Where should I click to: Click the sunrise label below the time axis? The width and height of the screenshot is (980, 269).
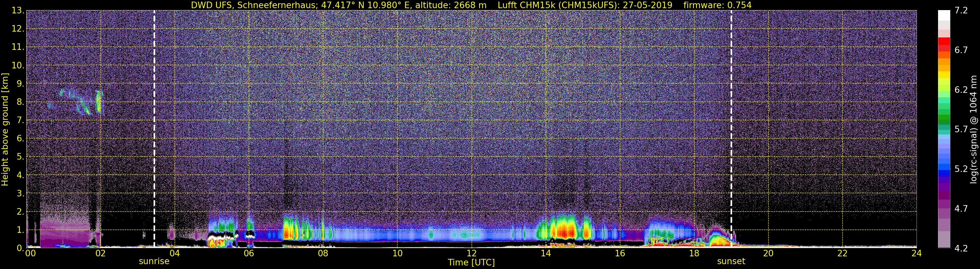154,262
